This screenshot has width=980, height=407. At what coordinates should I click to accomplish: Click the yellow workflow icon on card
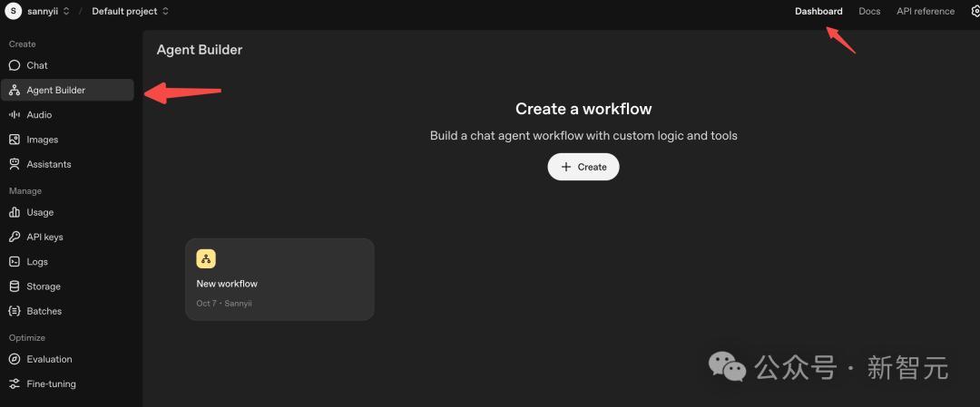[206, 259]
